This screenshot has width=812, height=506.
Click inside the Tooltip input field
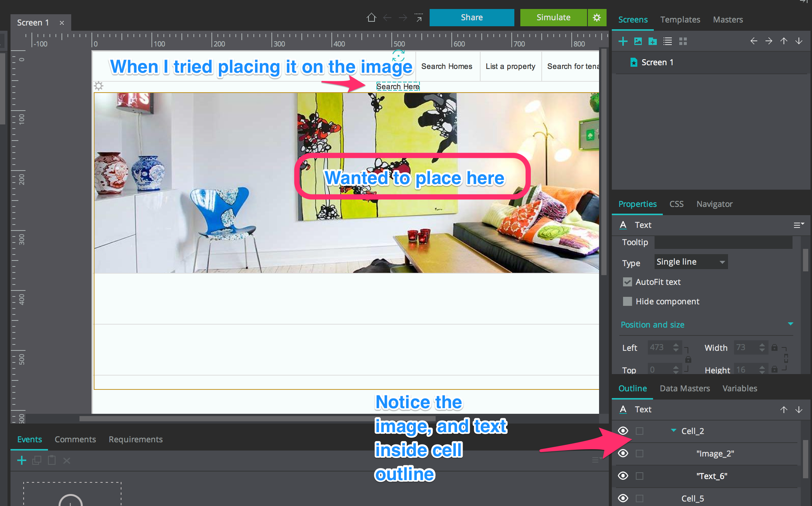(x=724, y=242)
